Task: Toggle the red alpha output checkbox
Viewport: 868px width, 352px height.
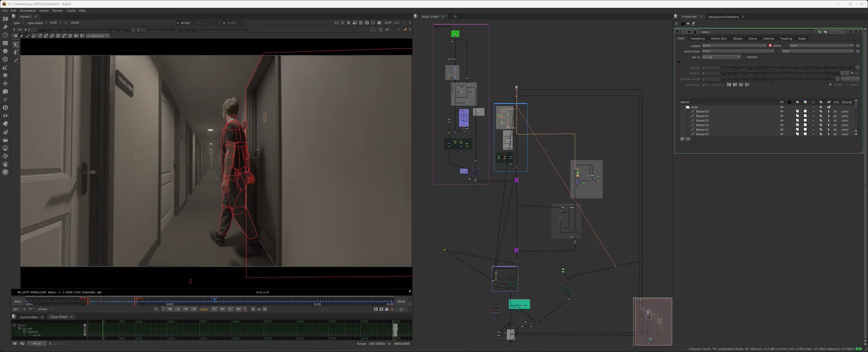Action: [x=770, y=46]
